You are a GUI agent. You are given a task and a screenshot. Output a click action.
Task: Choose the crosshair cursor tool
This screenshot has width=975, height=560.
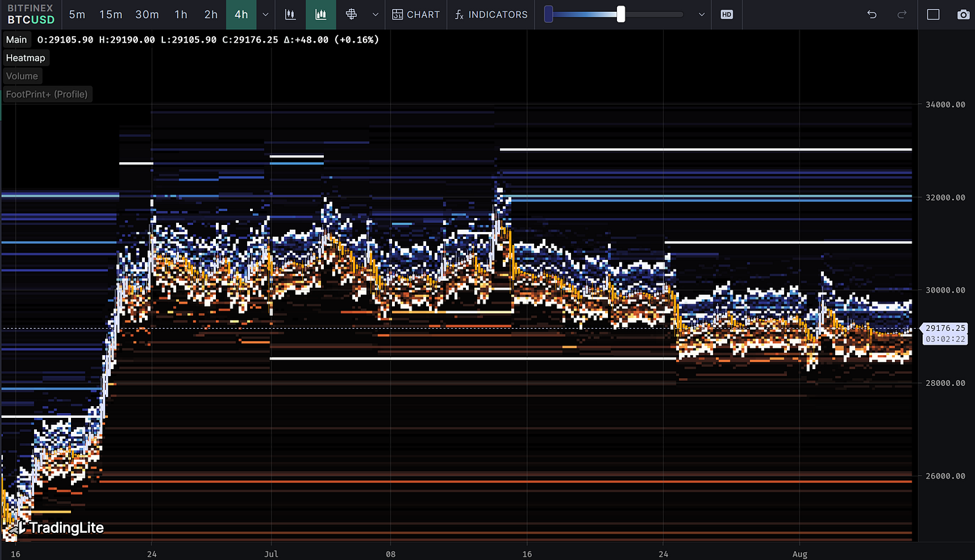pyautogui.click(x=352, y=14)
